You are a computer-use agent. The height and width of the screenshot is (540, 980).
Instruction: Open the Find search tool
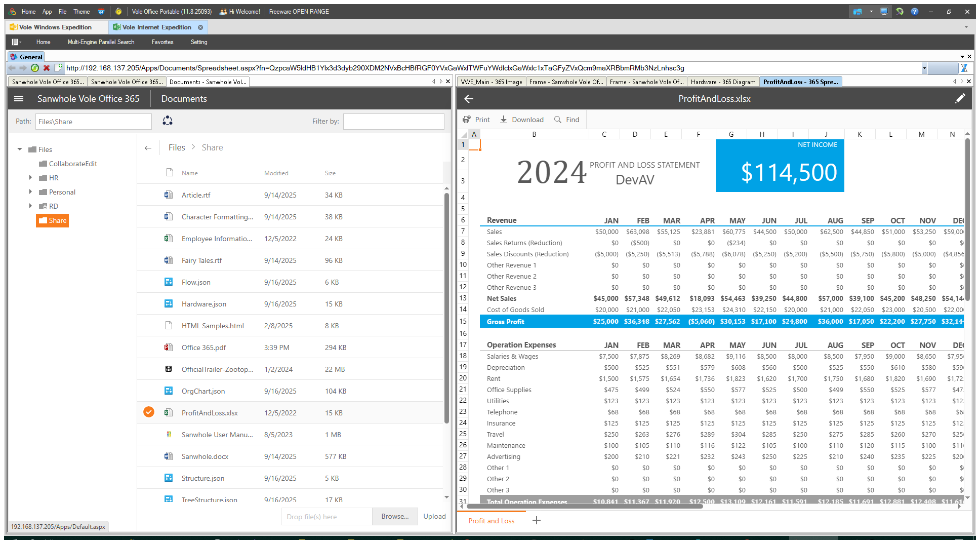click(x=566, y=120)
